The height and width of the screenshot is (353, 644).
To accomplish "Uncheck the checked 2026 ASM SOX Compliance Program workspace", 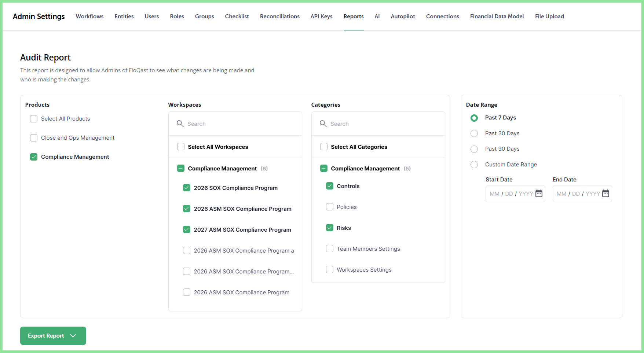I will (187, 209).
